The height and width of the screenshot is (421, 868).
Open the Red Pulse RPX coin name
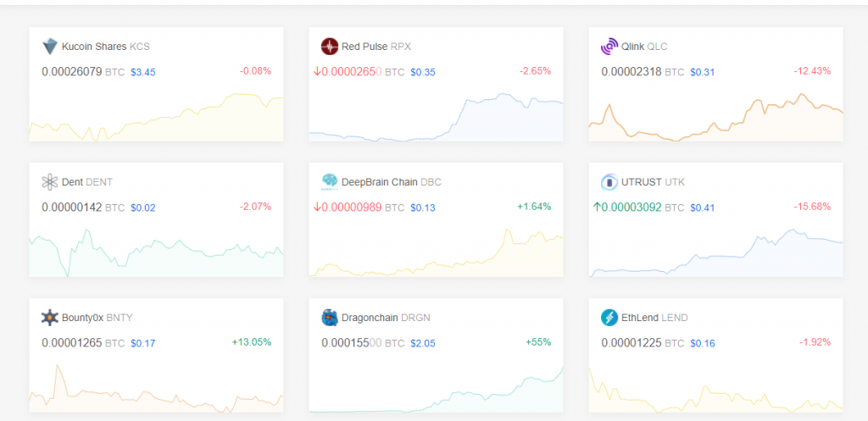376,47
